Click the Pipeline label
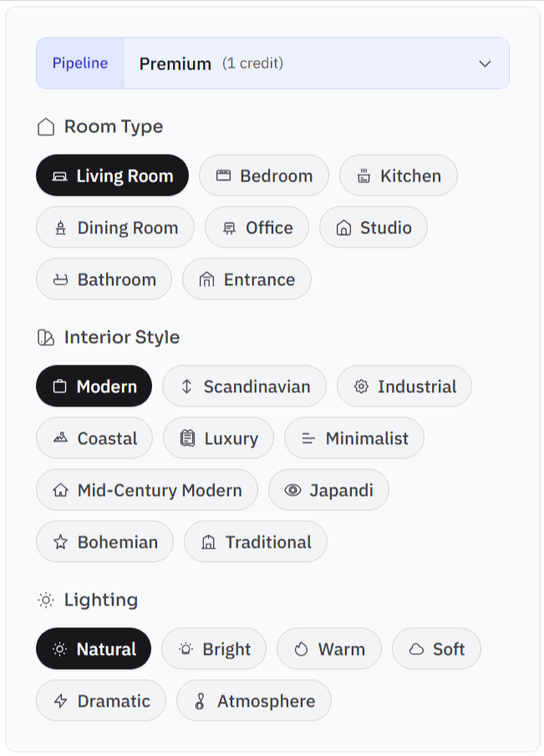The width and height of the screenshot is (544, 756). pyautogui.click(x=79, y=63)
